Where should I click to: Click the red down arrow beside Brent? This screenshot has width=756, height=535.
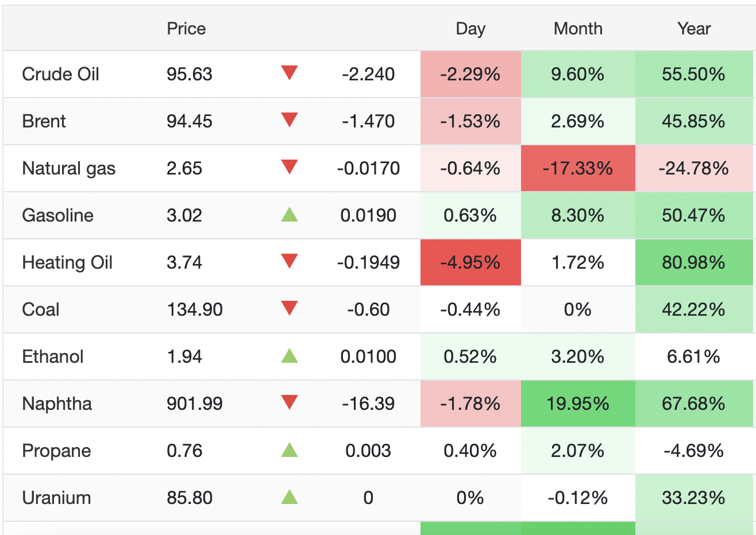point(290,120)
